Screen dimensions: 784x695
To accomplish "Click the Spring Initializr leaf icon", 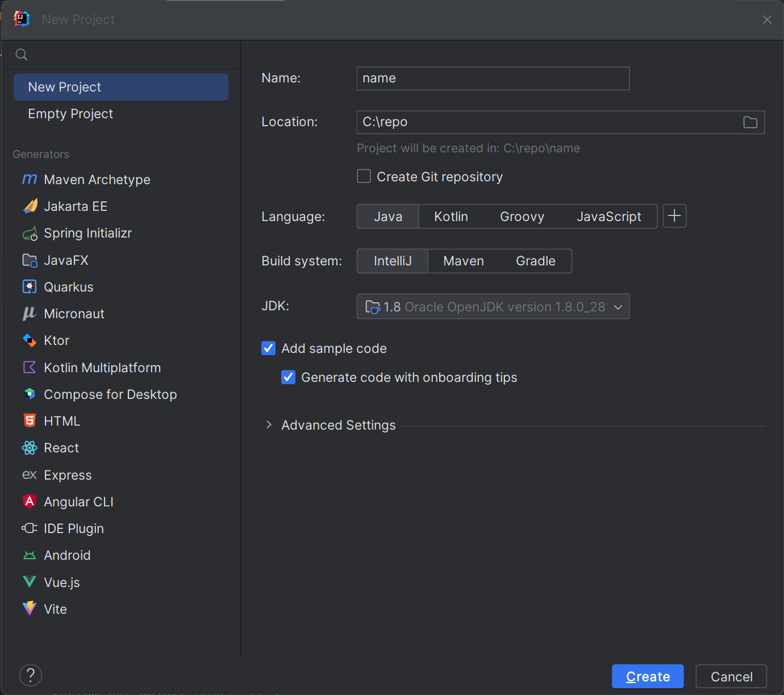I will click(30, 234).
